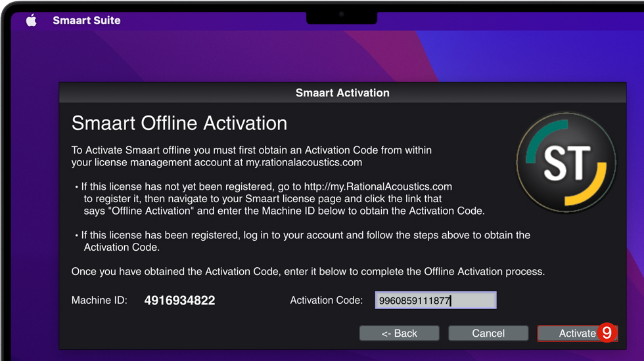The height and width of the screenshot is (361, 644).
Task: Click the Machine ID number 4916934822
Action: tap(179, 301)
